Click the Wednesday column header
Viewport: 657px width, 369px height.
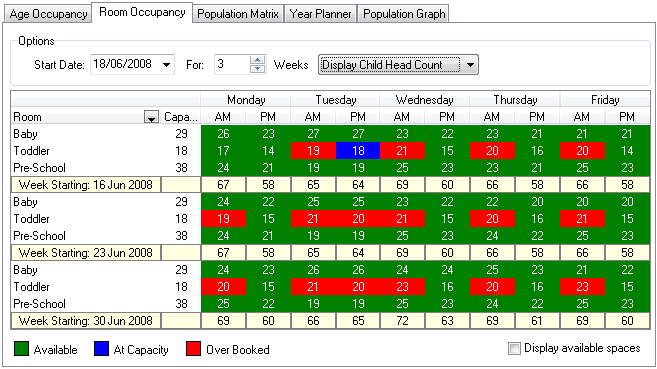(424, 100)
